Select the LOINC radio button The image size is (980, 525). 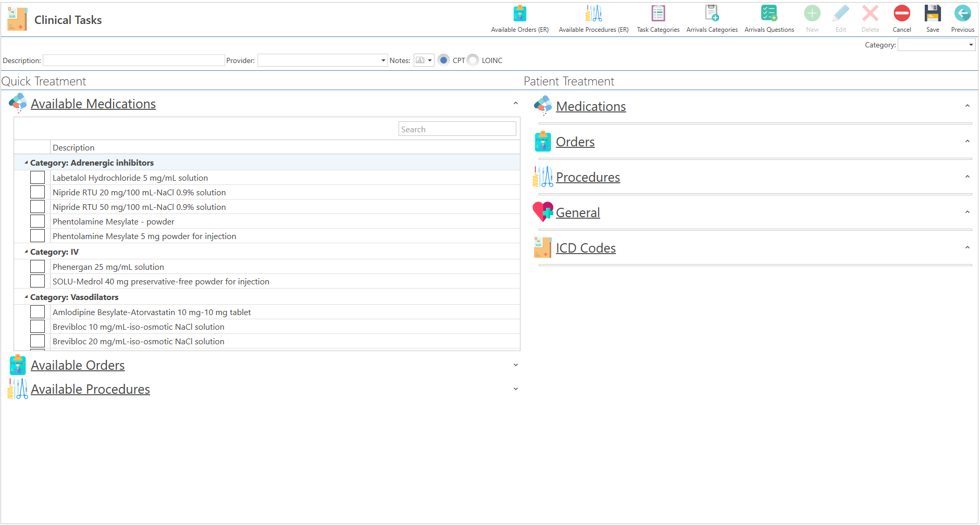(x=473, y=60)
